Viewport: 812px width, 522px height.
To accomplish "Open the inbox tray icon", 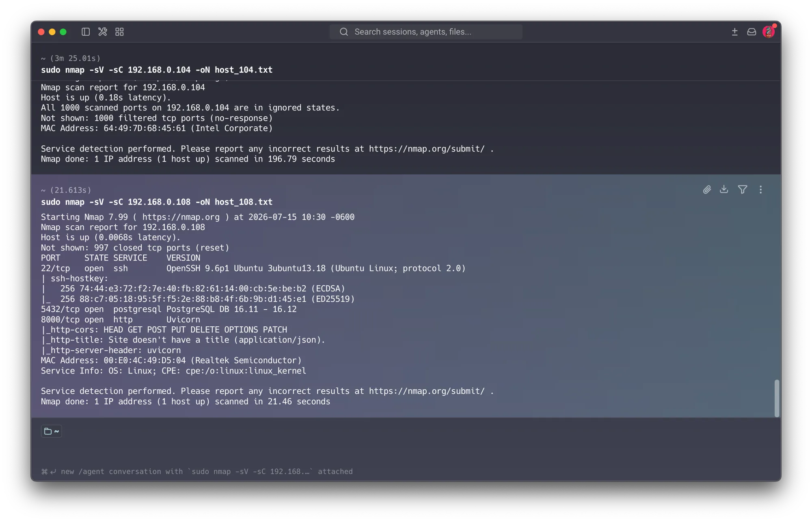I will pyautogui.click(x=752, y=32).
